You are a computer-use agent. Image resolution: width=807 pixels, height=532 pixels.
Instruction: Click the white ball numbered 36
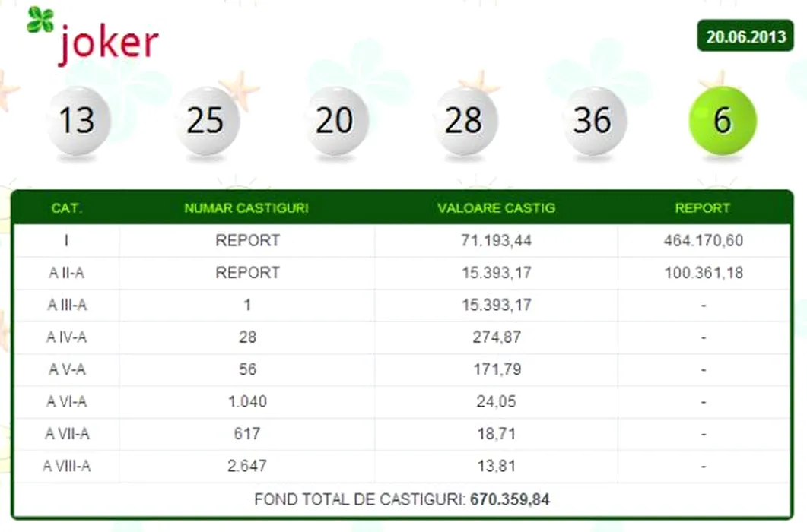click(593, 121)
